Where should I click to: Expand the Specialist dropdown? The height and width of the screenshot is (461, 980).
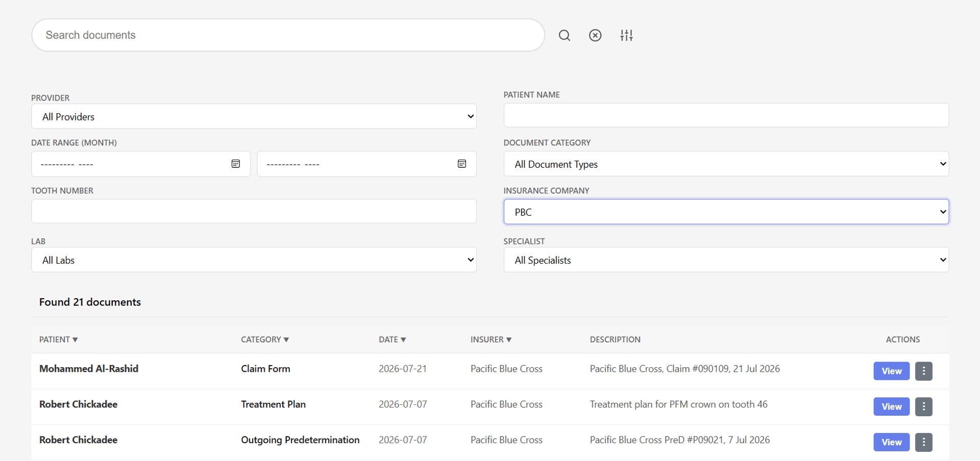pyautogui.click(x=726, y=260)
